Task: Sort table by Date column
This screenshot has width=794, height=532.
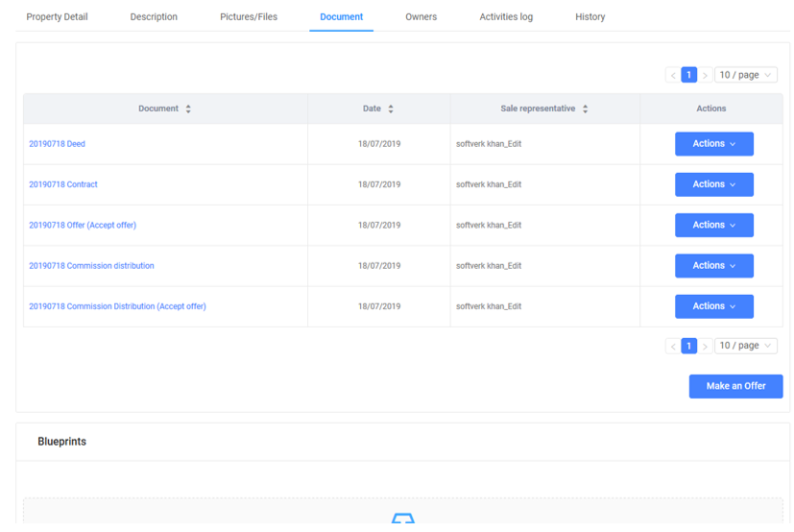Action: [391, 109]
